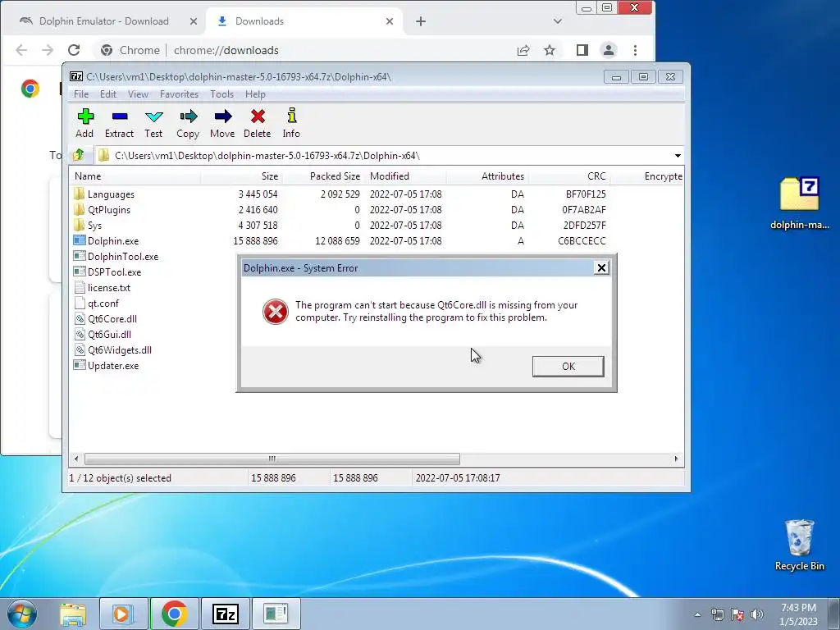The width and height of the screenshot is (840, 630).
Task: Open the Tools menu in 7-Zip
Action: 221,94
